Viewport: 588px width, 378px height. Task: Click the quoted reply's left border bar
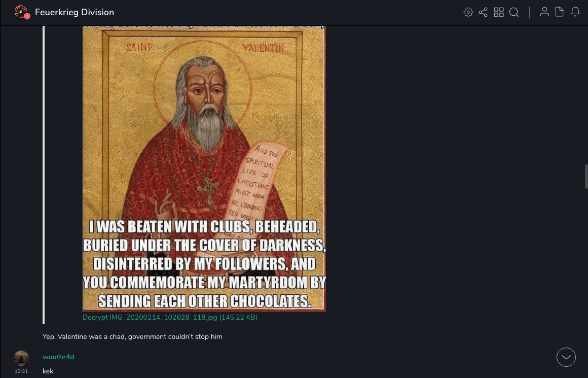[x=44, y=175]
